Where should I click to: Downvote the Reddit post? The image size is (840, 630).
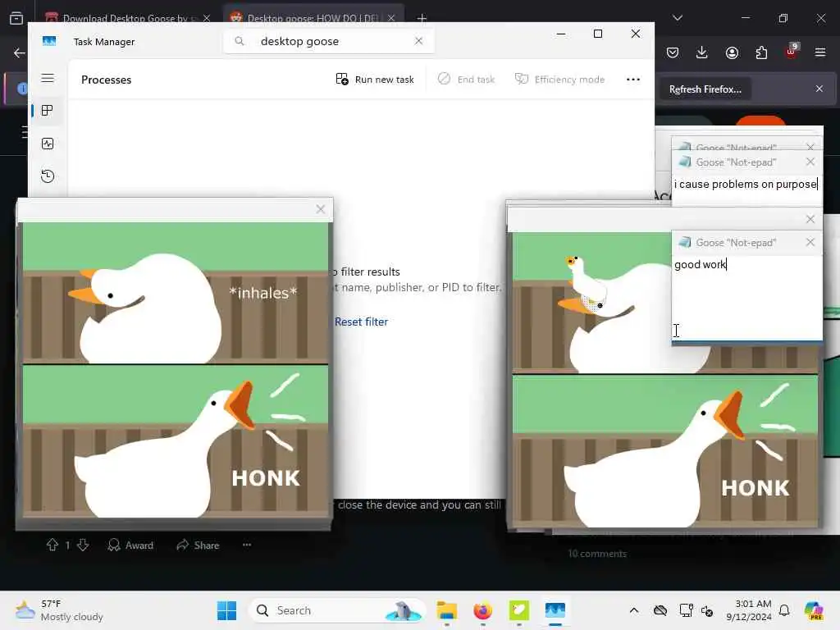pyautogui.click(x=83, y=545)
